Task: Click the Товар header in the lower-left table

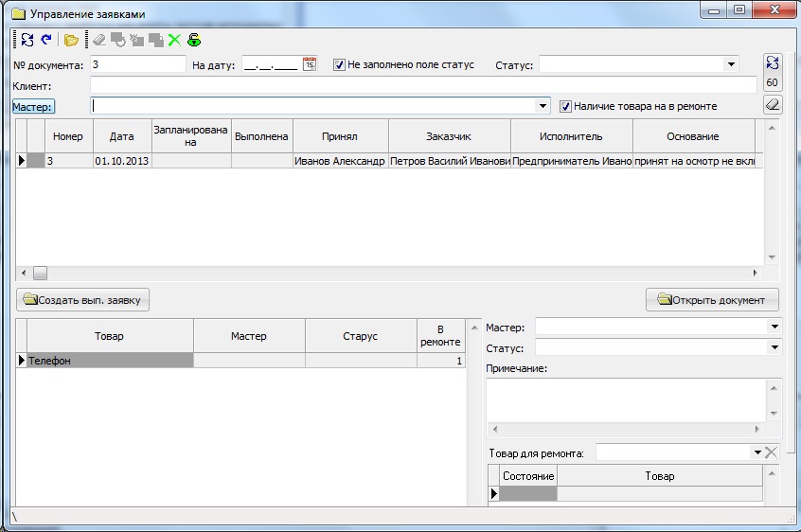Action: click(110, 336)
